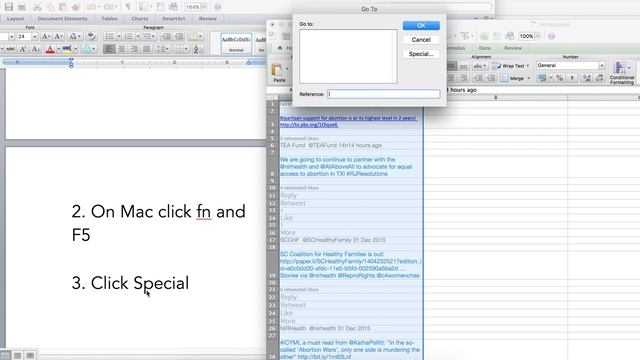Open the Review tab in Excel
The image size is (640, 360).
[513, 48]
